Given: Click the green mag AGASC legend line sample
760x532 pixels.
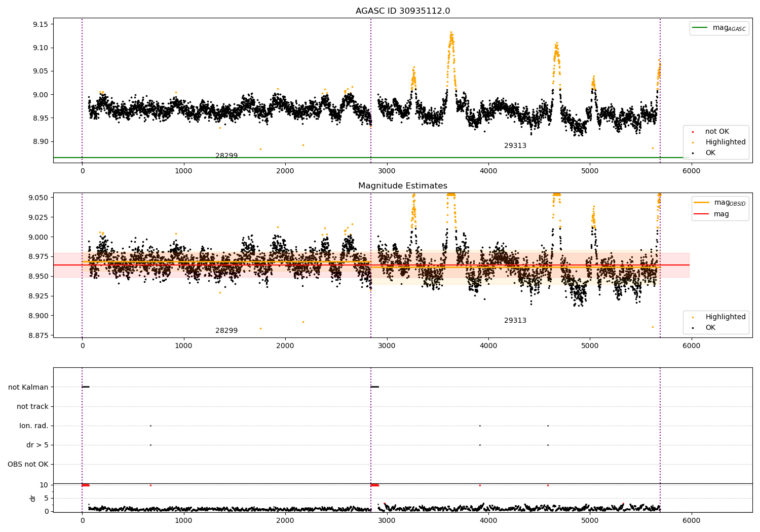Looking at the screenshot, I should click(x=700, y=28).
